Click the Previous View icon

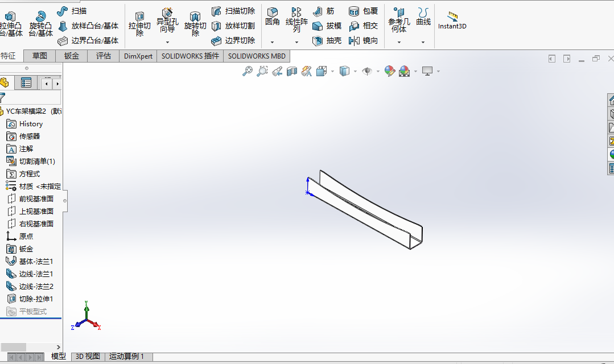tap(277, 71)
